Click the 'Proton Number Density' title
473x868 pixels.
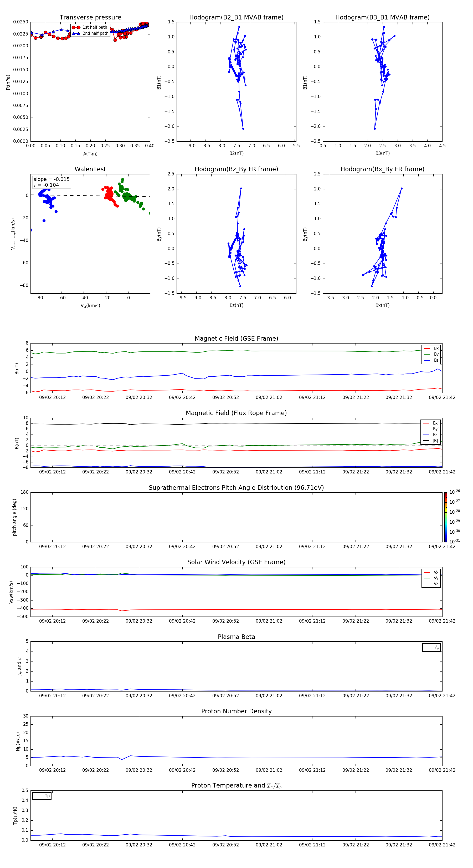[236, 711]
